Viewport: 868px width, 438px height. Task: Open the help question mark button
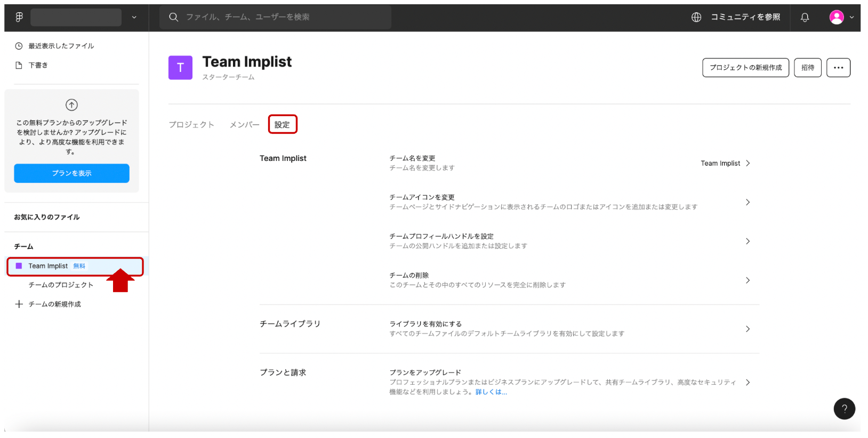[844, 409]
